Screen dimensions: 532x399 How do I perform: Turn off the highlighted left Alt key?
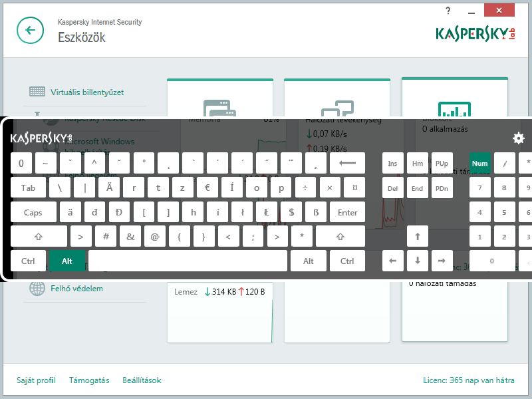(x=67, y=261)
